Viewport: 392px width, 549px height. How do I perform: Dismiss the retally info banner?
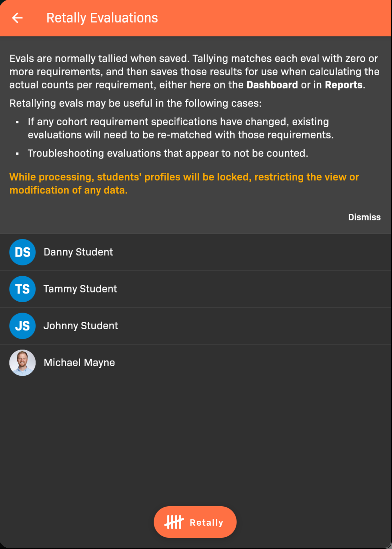(364, 217)
